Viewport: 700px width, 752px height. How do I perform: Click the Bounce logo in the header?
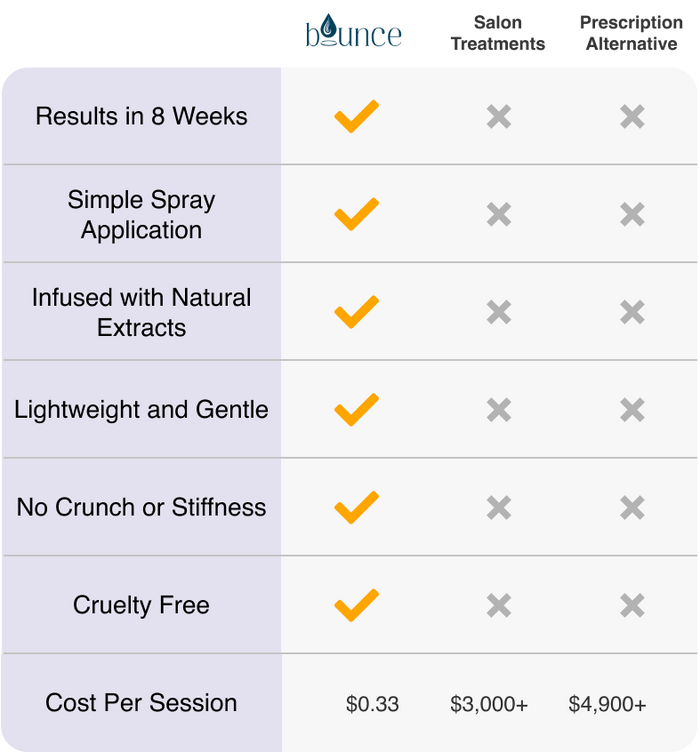pyautogui.click(x=354, y=33)
